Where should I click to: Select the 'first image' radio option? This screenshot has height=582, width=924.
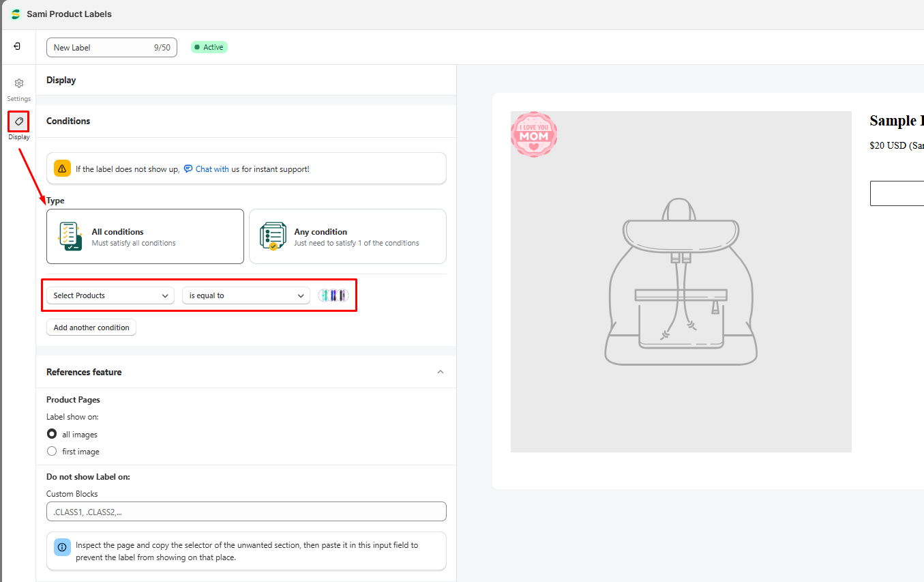point(52,451)
